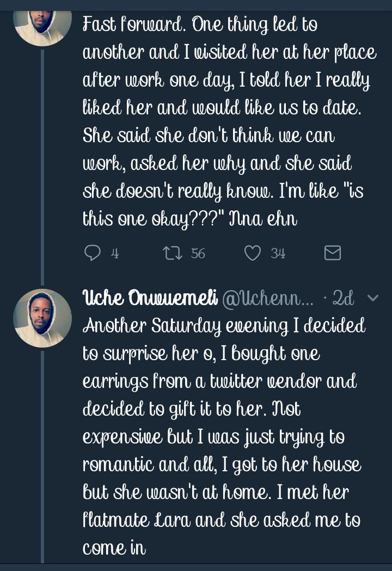Reply to the 'Fast forward' tweet
This screenshot has height=571, width=392.
(93, 253)
